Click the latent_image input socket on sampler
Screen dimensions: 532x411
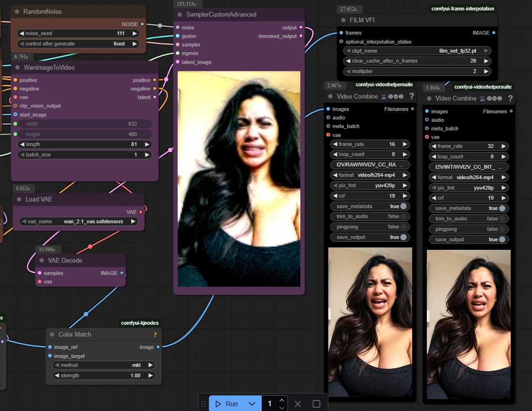(178, 62)
